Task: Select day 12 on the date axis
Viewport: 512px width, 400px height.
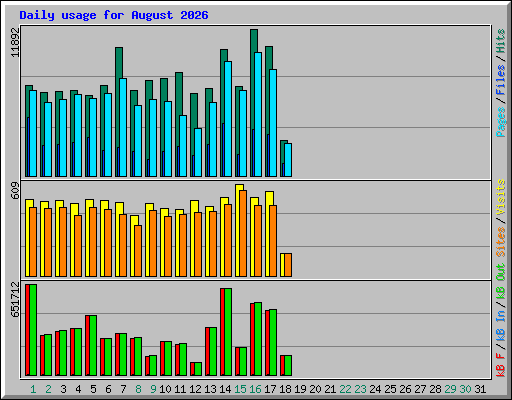Action: [195, 389]
